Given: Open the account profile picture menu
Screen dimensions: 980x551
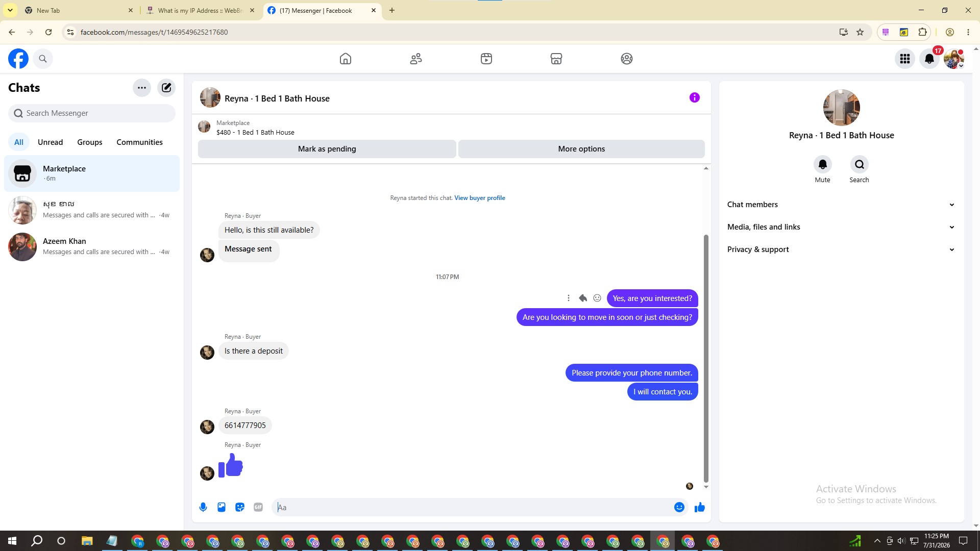Looking at the screenshot, I should 953,59.
